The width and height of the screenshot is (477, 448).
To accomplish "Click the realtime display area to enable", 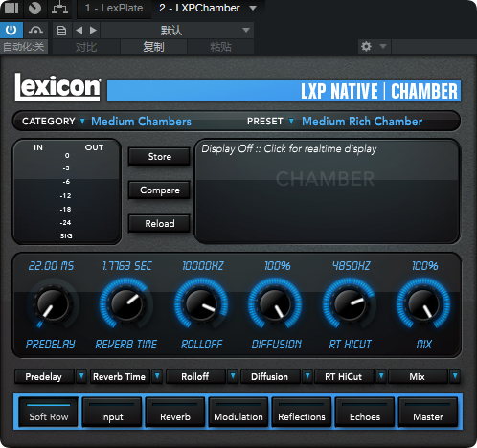I will tap(328, 191).
